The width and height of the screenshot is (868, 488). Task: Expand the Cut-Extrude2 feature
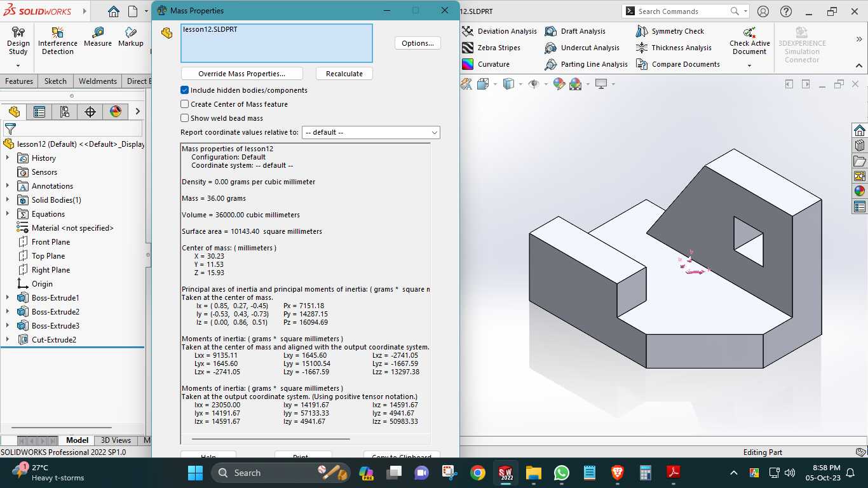[8, 340]
